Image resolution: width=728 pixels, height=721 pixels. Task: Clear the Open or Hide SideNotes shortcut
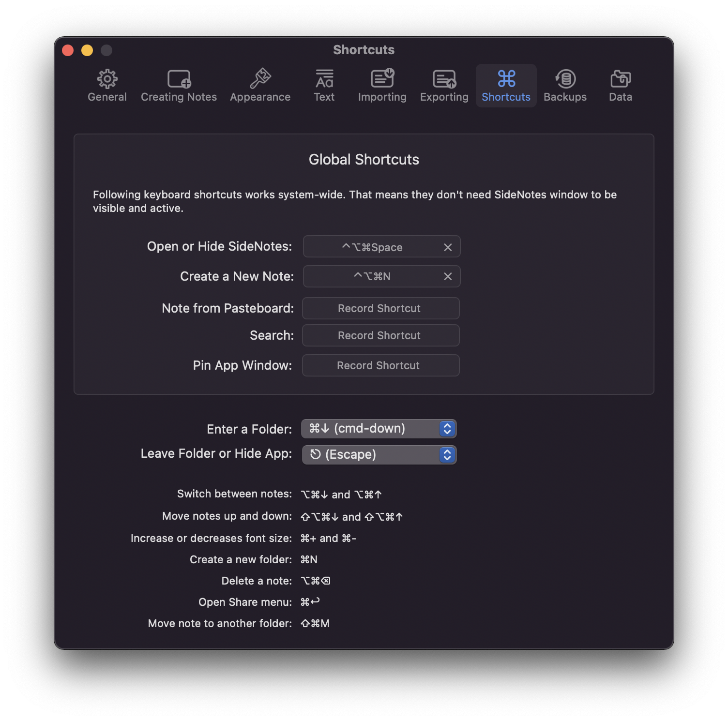coord(448,247)
